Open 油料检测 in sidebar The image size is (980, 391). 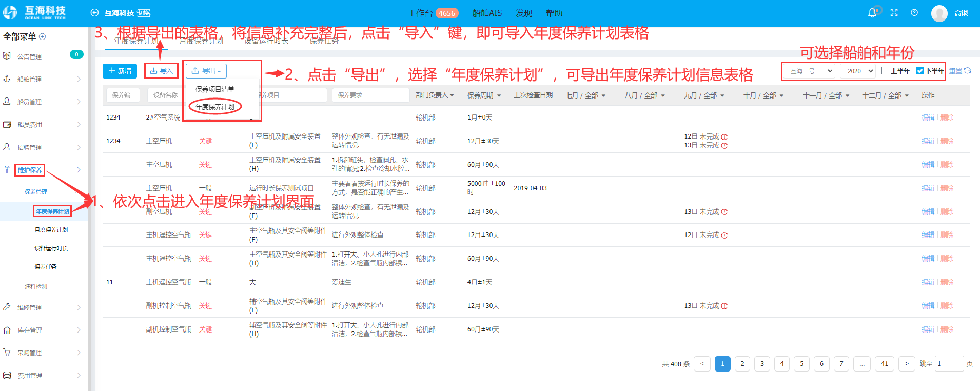click(x=36, y=286)
